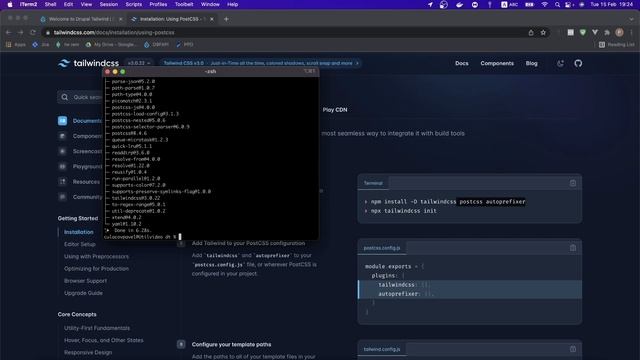
Task: Open the Apps bookmark
Action: click(16, 44)
